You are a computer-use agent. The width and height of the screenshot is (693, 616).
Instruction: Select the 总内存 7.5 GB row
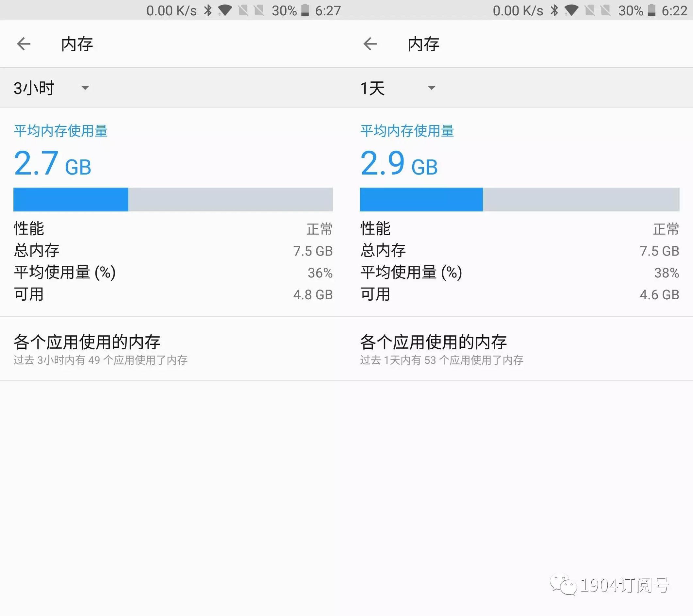pos(173,251)
